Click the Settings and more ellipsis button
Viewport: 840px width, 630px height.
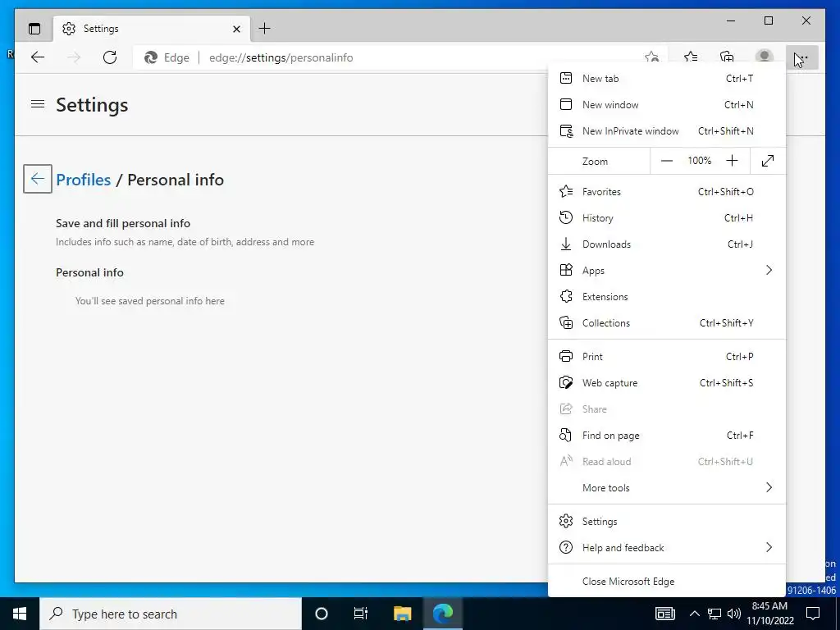click(802, 57)
